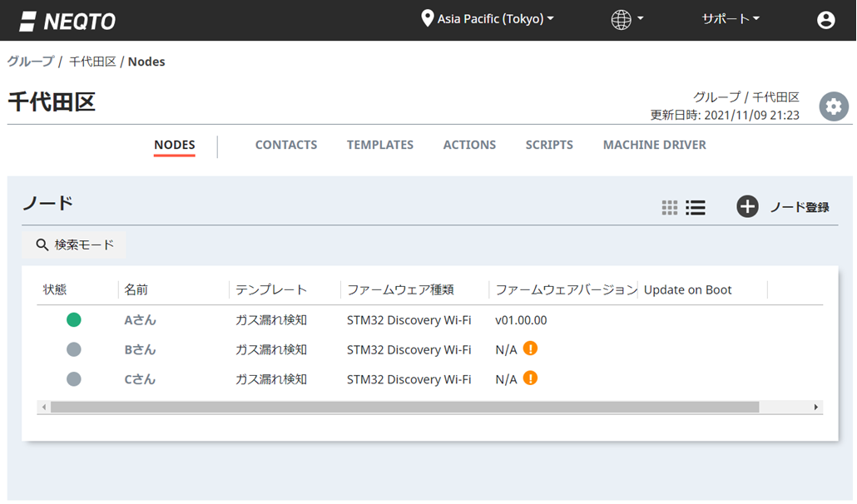Click the 名前 column header
857x504 pixels.
click(136, 289)
